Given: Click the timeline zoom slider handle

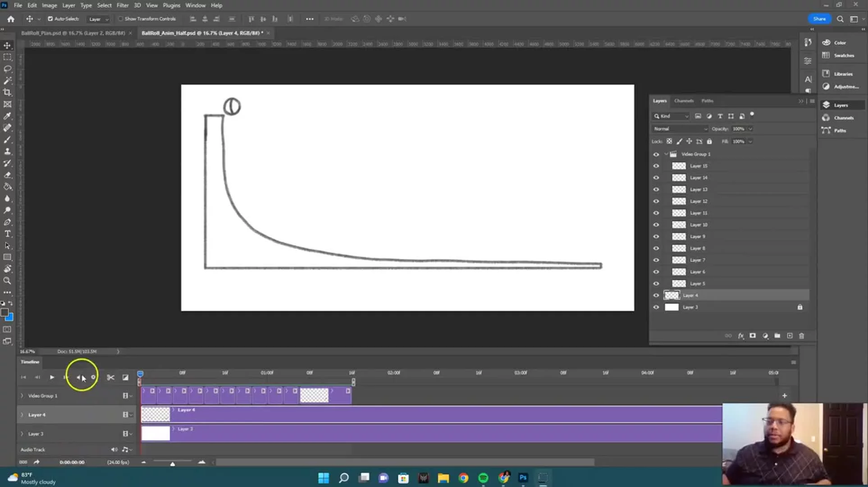Looking at the screenshot, I should (173, 464).
